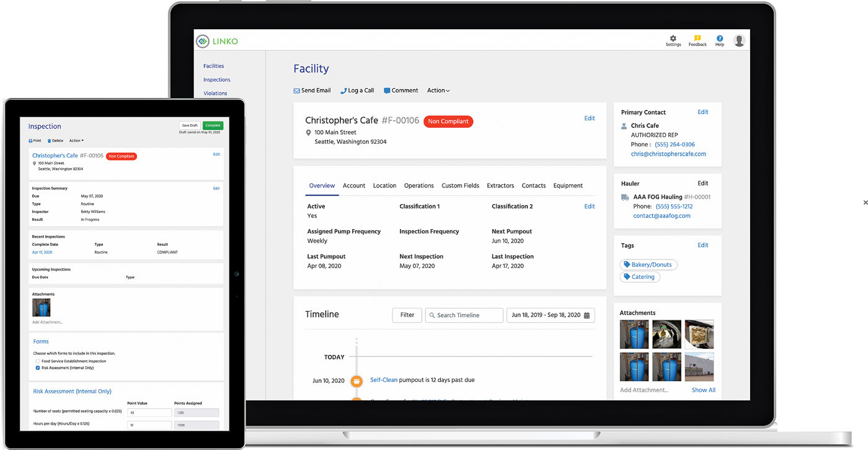
Task: Open the Jun 18, 2019 - Sep 18, 2020 date picker
Action: [x=551, y=315]
